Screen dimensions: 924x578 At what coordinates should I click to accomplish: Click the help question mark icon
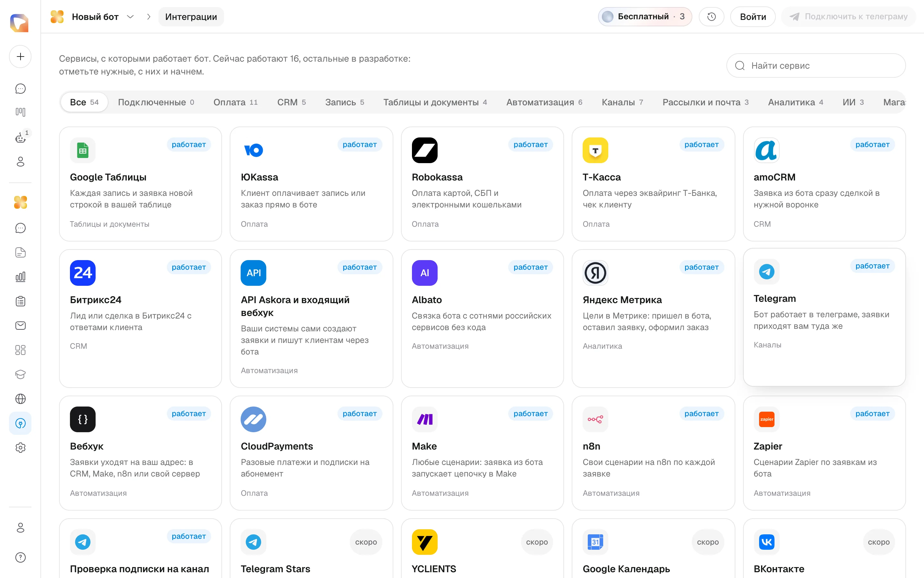(x=20, y=557)
